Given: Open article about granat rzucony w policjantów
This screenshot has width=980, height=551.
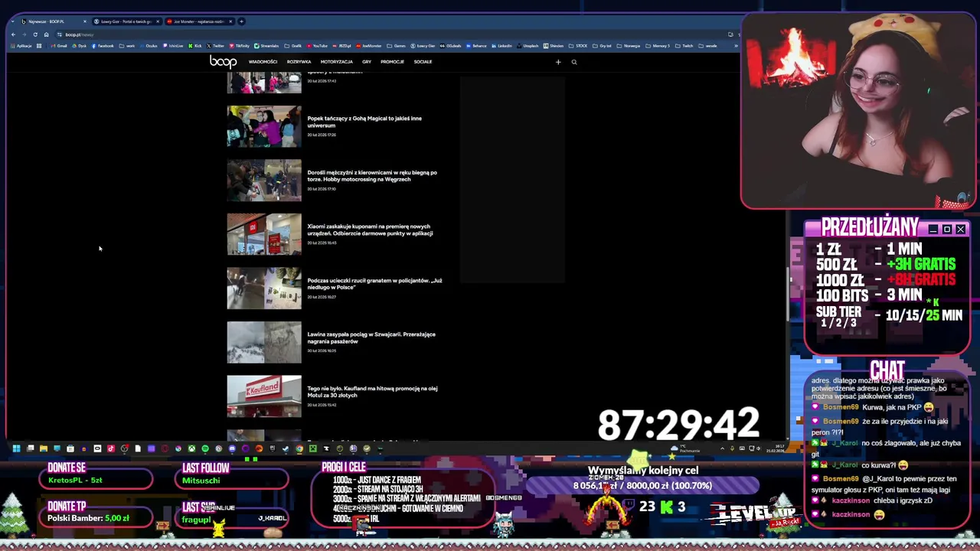Looking at the screenshot, I should [x=374, y=284].
